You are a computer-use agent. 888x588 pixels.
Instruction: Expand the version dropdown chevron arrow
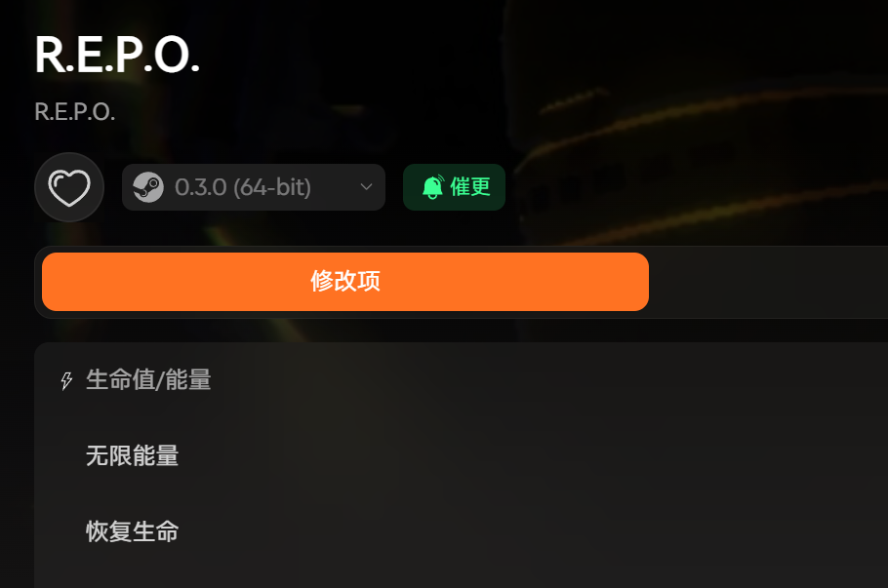tap(366, 187)
